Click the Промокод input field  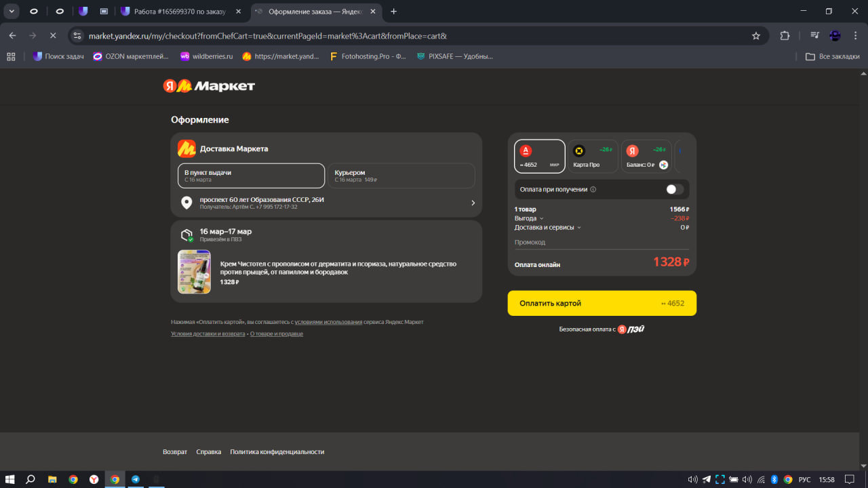(601, 243)
